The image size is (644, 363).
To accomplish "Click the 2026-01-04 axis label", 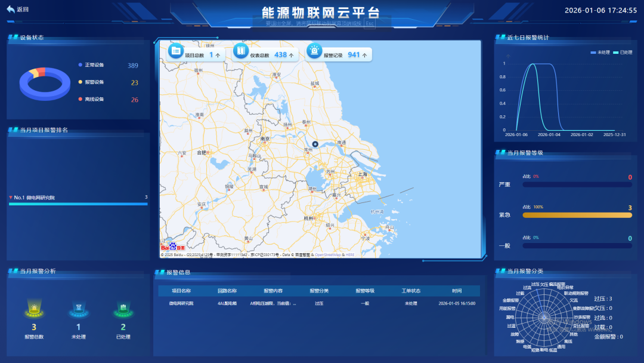I will coord(549,135).
